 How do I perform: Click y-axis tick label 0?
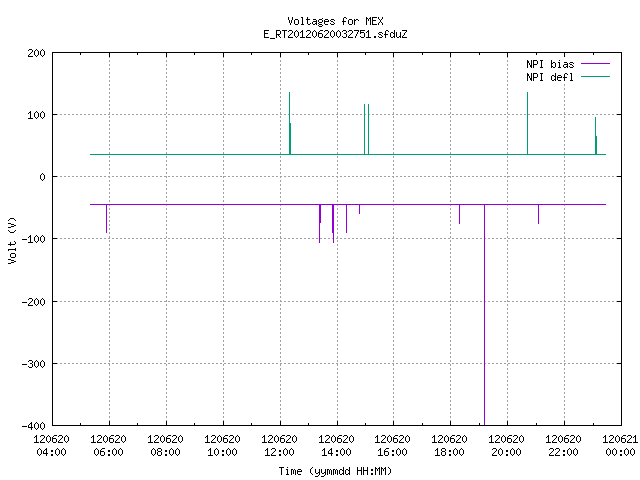pos(42,178)
